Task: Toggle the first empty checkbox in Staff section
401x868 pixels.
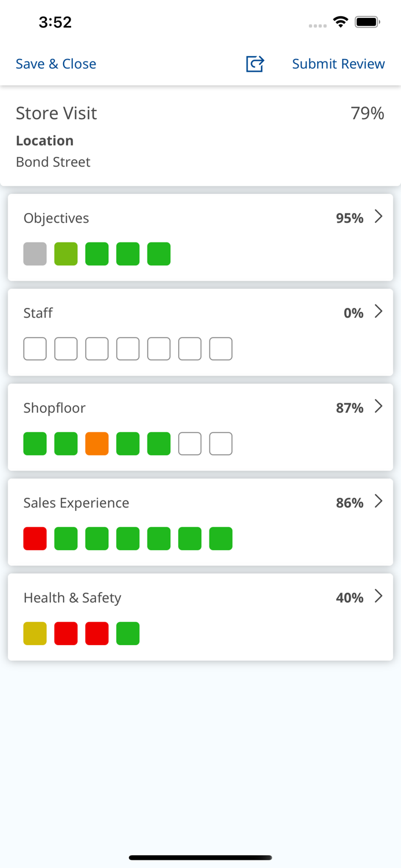Action: click(35, 348)
